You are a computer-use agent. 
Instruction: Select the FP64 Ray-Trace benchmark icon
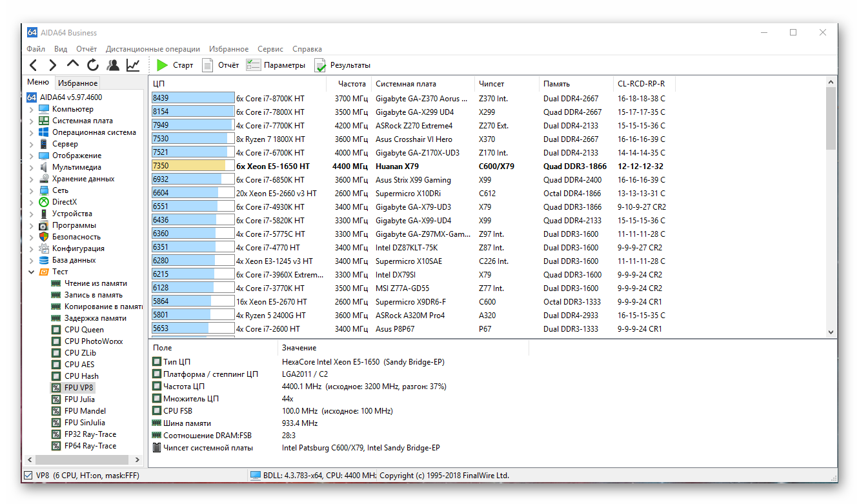point(56,446)
